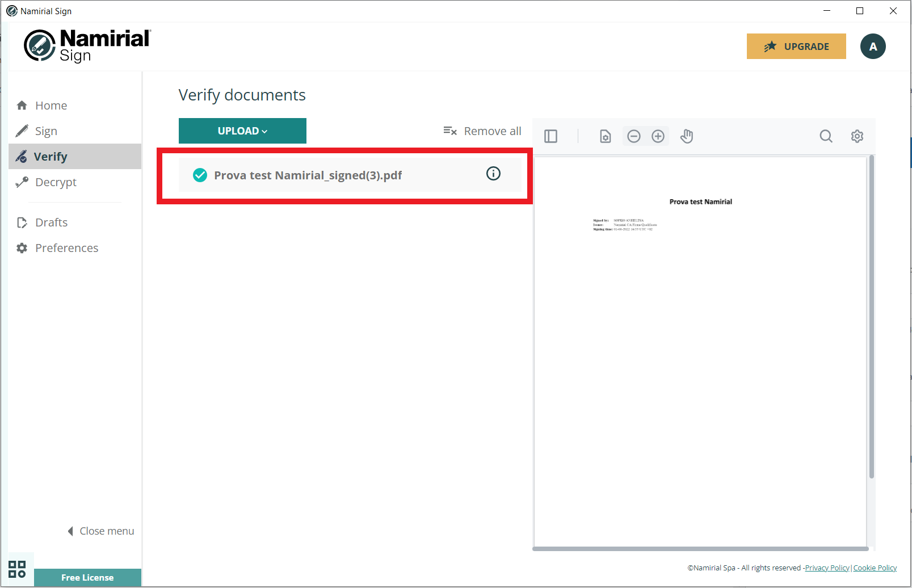Click the PDF page preview
The image size is (912, 588).
[700, 352]
